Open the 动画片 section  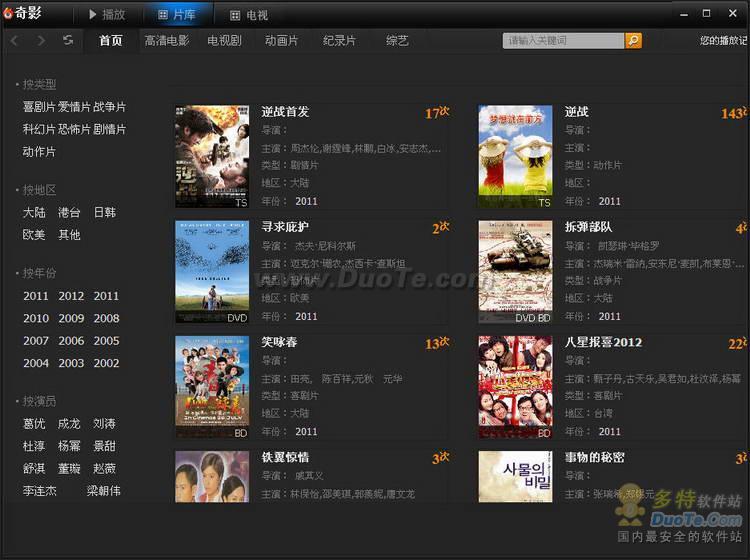click(x=282, y=41)
